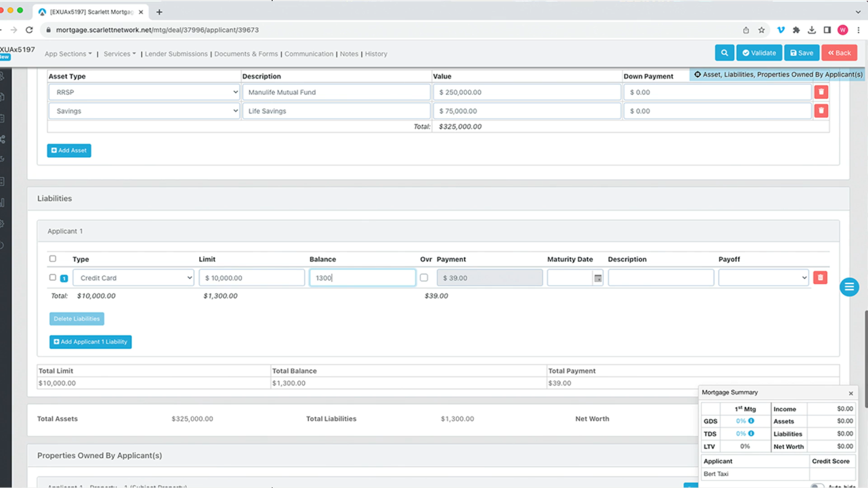Viewport: 868px width, 488px height.
Task: Click the liability Description text field
Action: coord(660,278)
